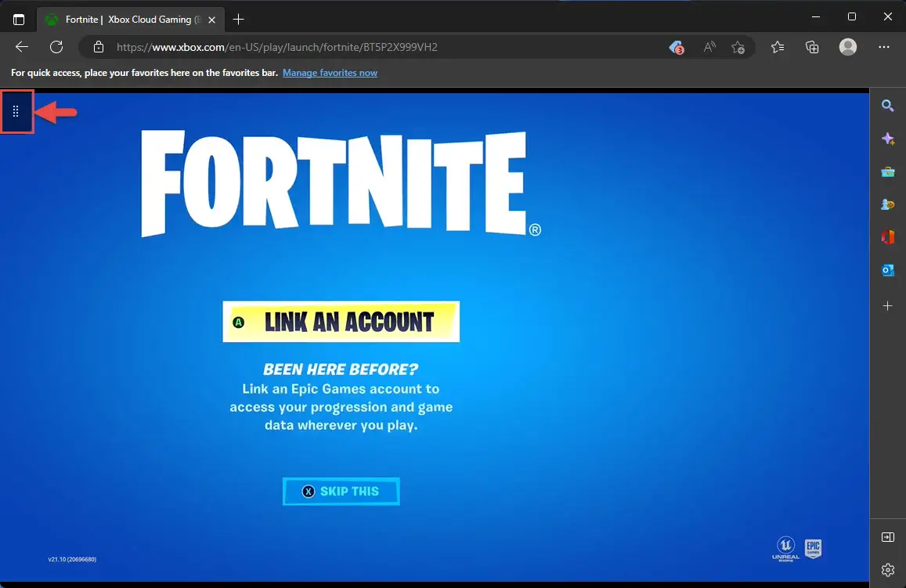Select the Fortnite Xbox Cloud Gaming tab
This screenshot has width=906, height=588.
click(131, 20)
